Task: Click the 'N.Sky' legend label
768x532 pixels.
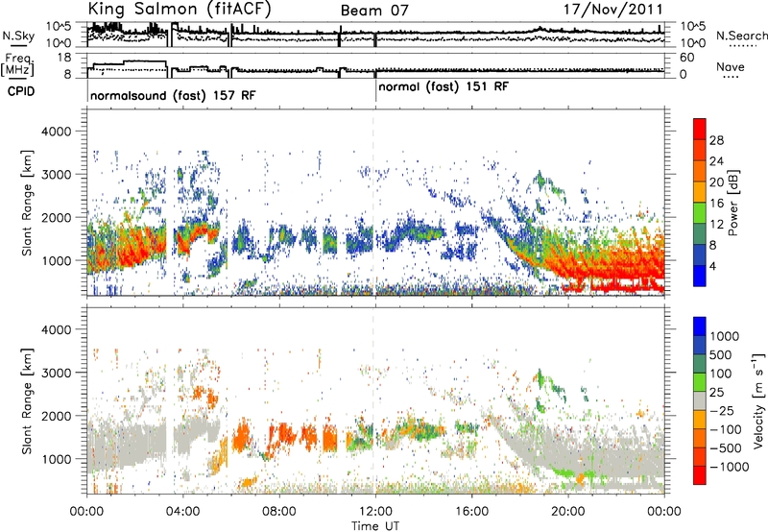Action: click(18, 36)
